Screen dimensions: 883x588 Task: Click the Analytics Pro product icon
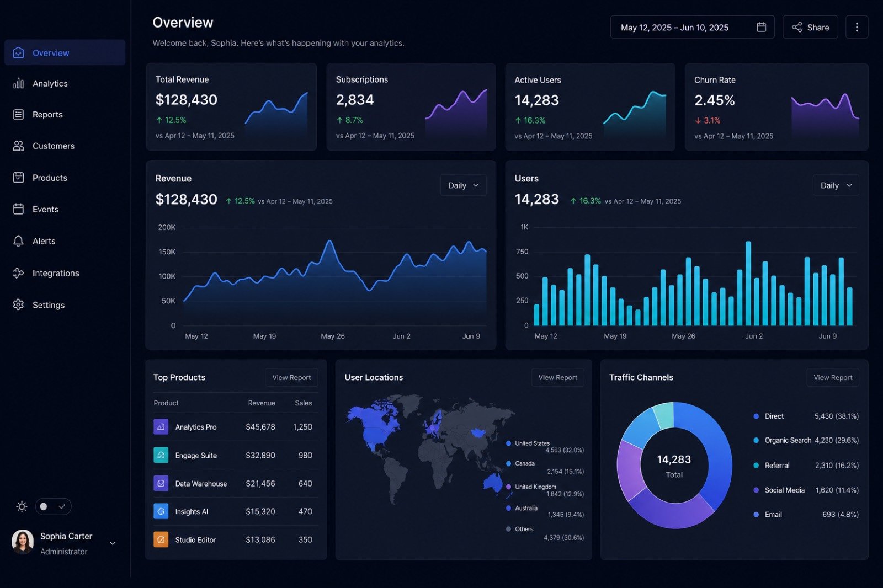tap(161, 426)
